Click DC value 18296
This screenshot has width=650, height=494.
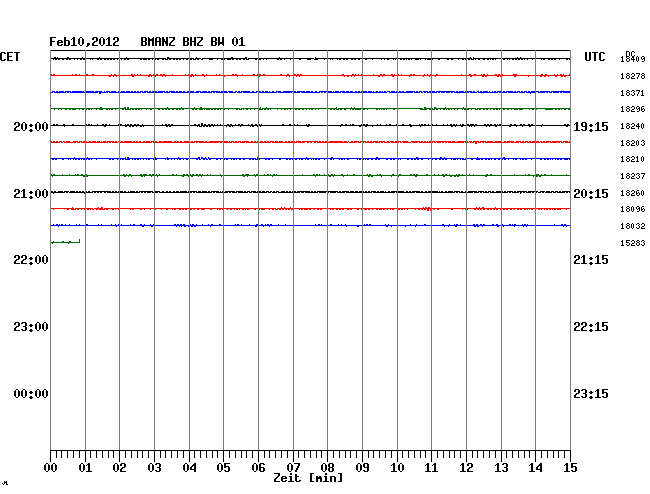click(633, 109)
